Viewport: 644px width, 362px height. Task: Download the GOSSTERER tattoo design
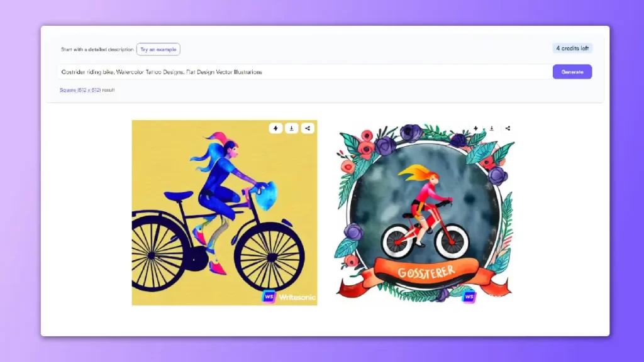tap(492, 128)
